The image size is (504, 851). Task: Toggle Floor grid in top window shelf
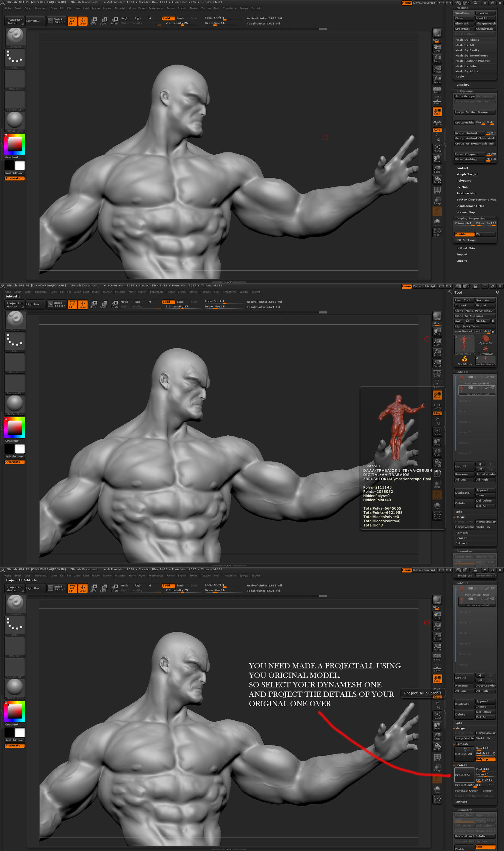437,101
